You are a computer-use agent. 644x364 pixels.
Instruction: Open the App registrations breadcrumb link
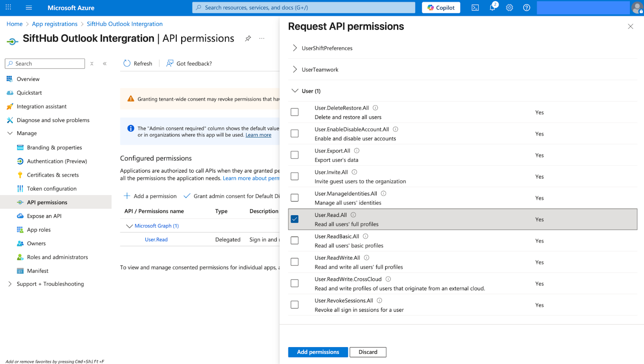tap(55, 24)
